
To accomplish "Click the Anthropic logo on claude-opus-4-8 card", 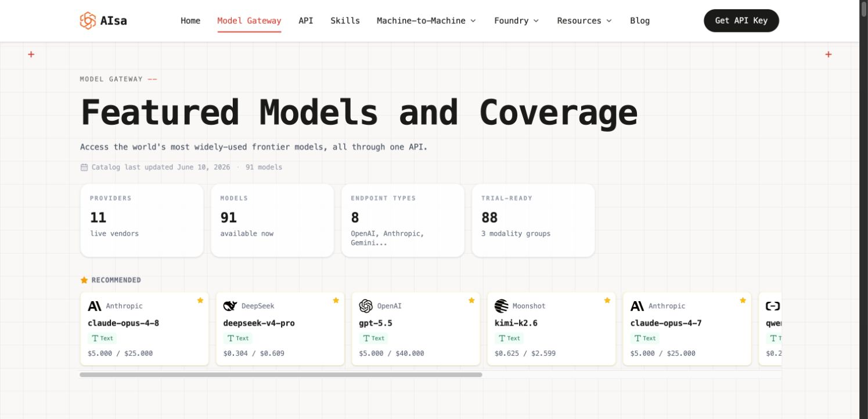I will click(x=95, y=306).
